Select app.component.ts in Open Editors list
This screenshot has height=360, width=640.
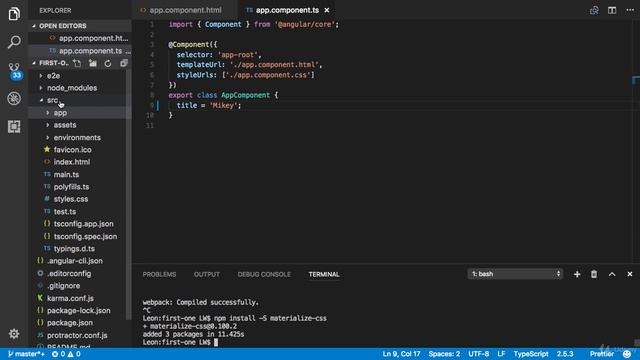tap(90, 51)
